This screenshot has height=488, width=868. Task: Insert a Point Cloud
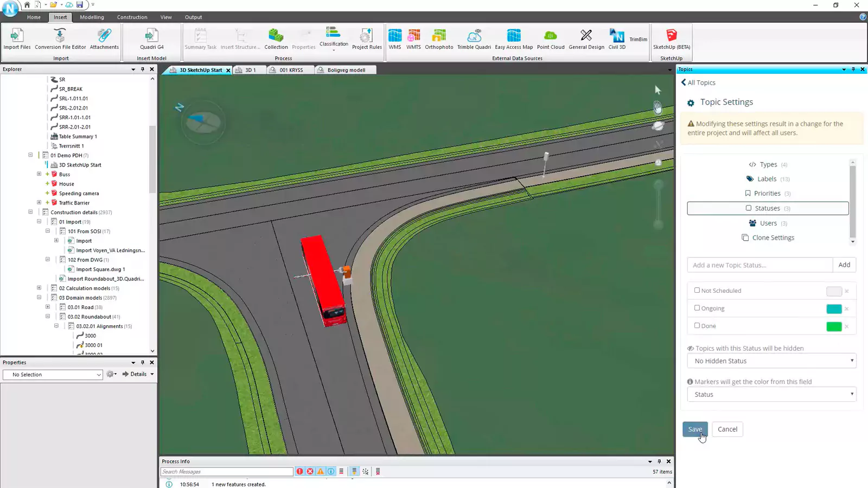551,39
